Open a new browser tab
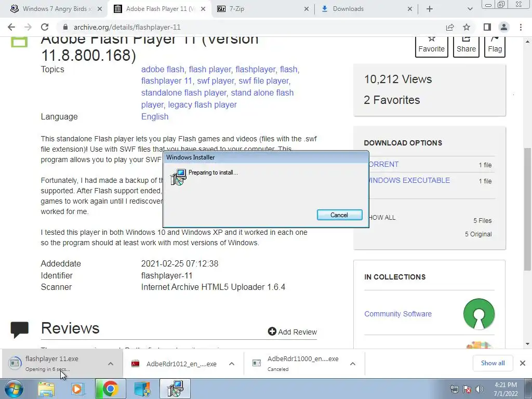This screenshot has height=399, width=532. [430, 9]
